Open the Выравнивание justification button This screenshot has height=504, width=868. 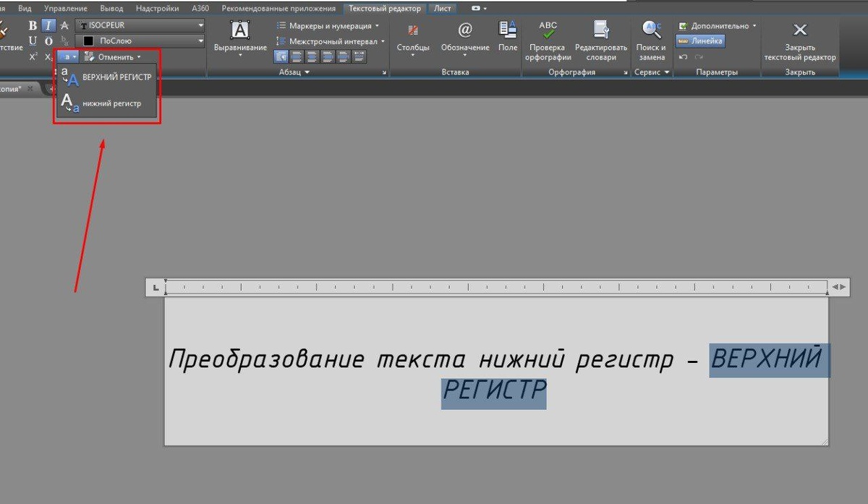(x=240, y=38)
